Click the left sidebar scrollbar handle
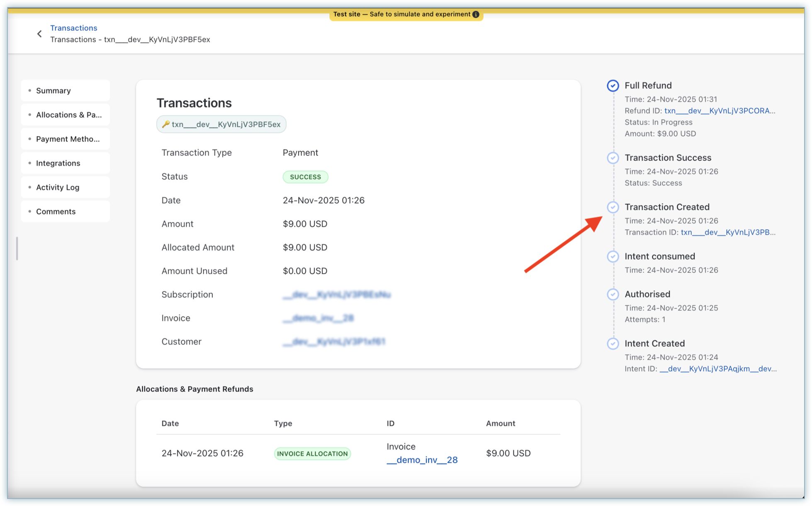The height and width of the screenshot is (506, 812). click(17, 248)
